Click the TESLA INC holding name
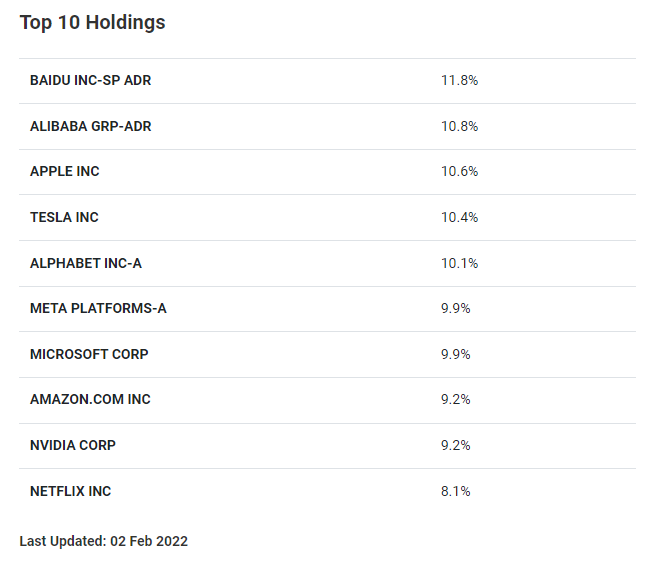 (64, 217)
